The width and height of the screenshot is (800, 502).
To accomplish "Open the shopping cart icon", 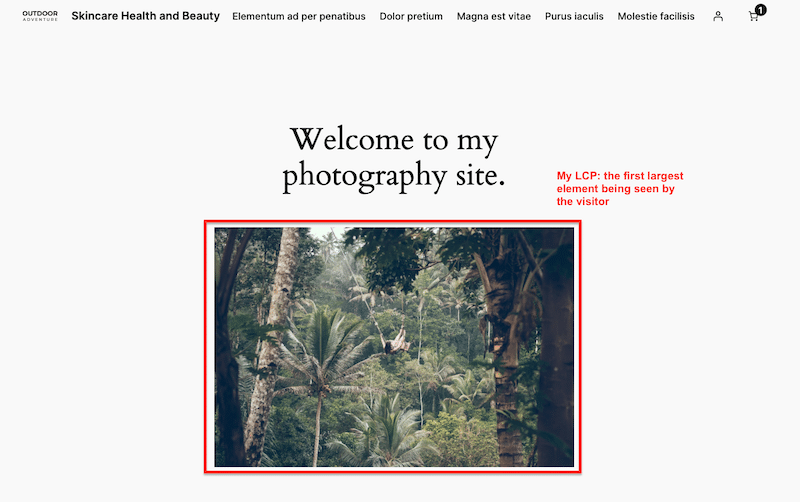I will pyautogui.click(x=753, y=17).
